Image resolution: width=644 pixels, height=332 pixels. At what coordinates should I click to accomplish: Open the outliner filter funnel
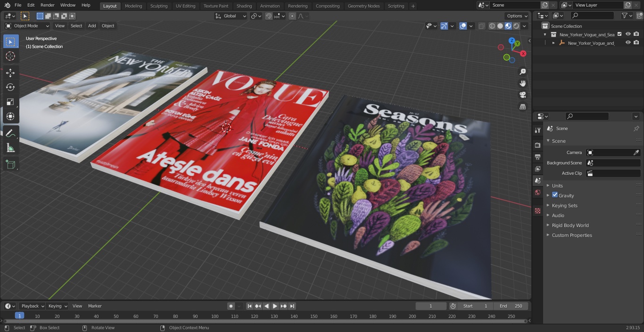coord(625,16)
